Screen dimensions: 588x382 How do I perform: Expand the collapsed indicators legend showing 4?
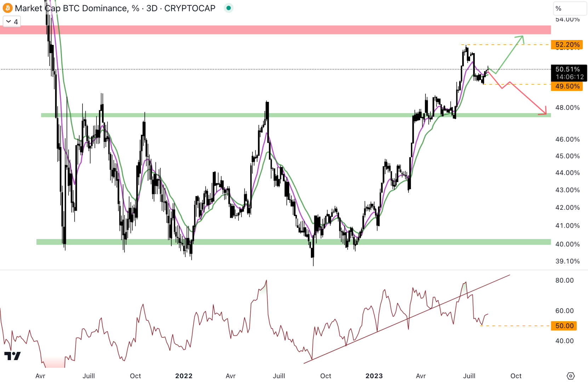[x=12, y=22]
